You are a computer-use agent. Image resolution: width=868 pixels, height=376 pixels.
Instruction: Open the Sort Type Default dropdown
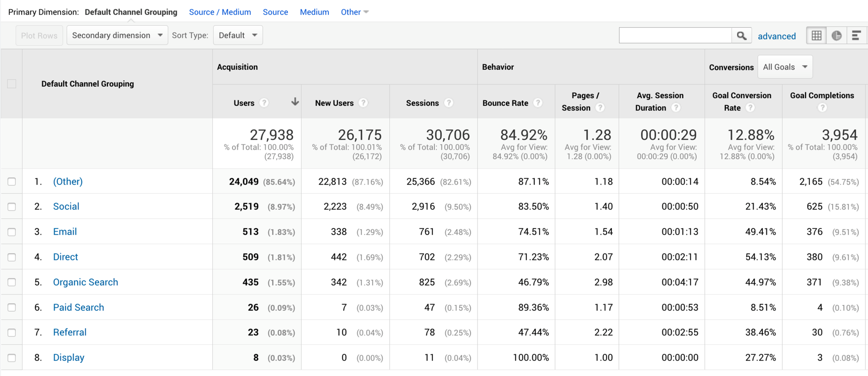point(238,35)
